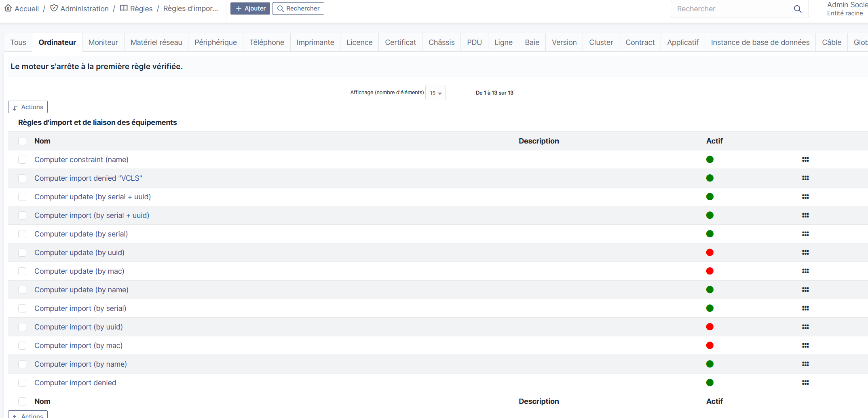
Task: Click green active dot for Computer constraint (name)
Action: click(710, 159)
